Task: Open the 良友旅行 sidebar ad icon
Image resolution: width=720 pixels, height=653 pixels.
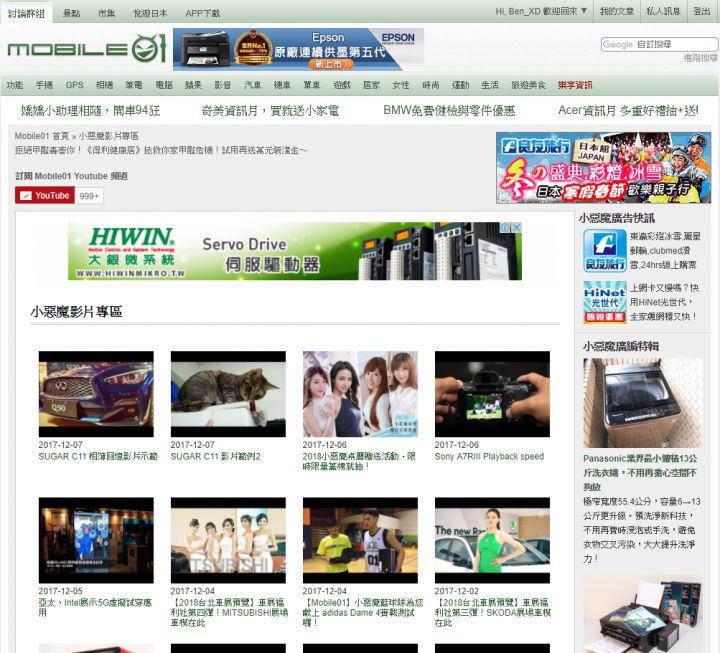Action: coord(605,251)
